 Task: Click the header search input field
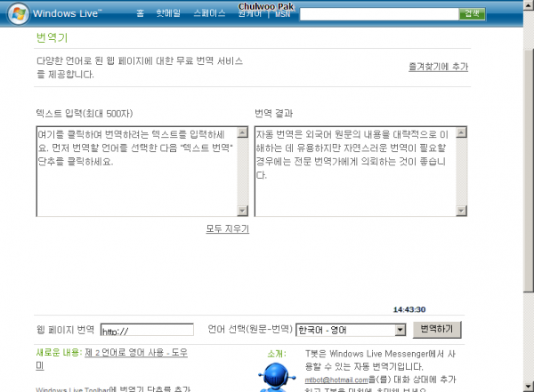pyautogui.click(x=379, y=14)
